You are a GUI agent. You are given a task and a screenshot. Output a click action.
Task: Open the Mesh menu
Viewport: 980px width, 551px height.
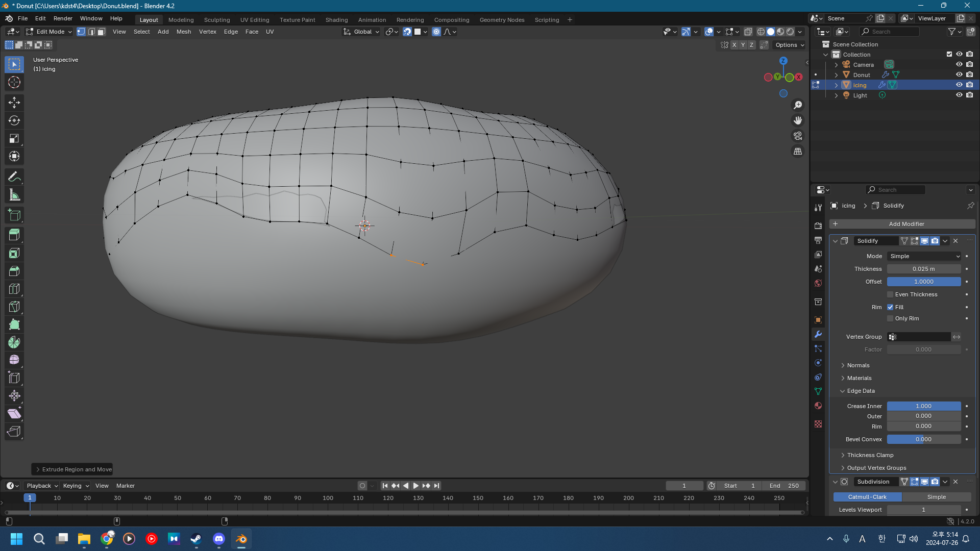pos(183,32)
